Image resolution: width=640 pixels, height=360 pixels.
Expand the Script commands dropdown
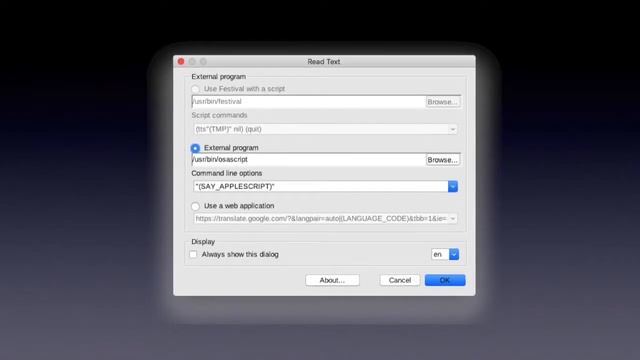(x=453, y=129)
